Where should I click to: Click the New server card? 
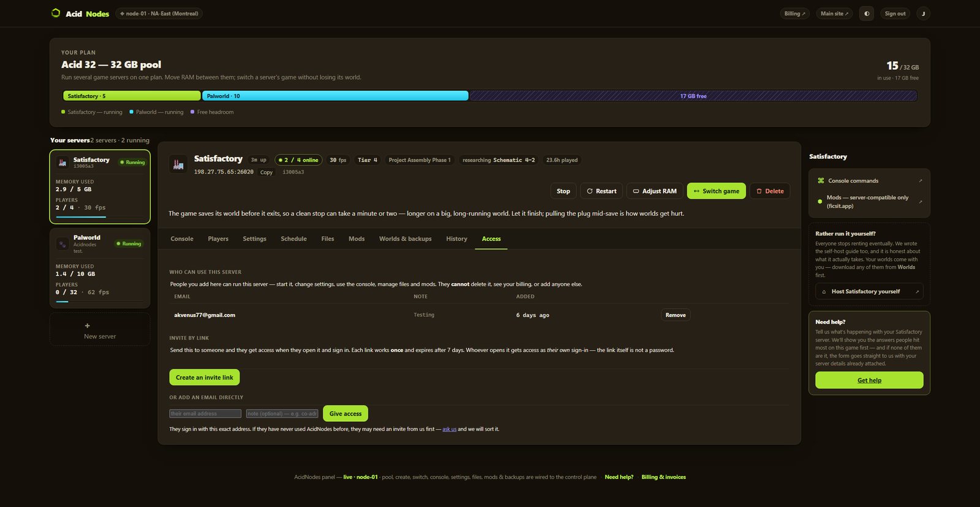[100, 330]
